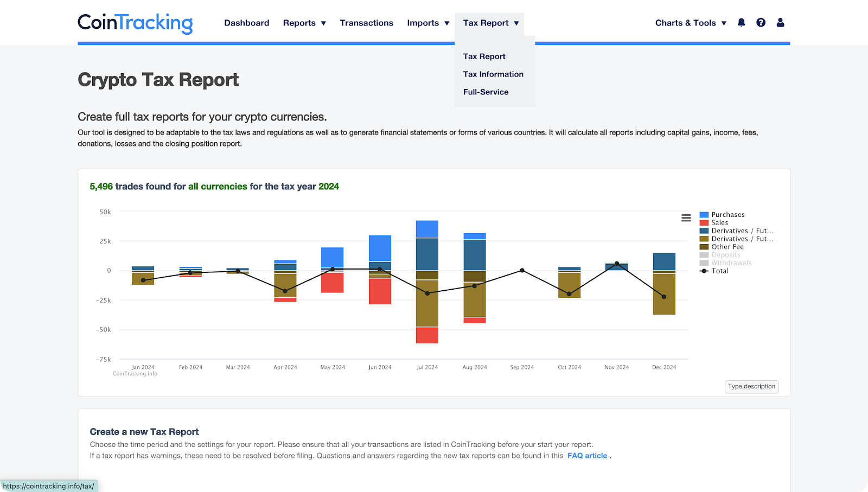The image size is (868, 492).
Task: Click the CoinTracking logo
Action: click(x=135, y=23)
